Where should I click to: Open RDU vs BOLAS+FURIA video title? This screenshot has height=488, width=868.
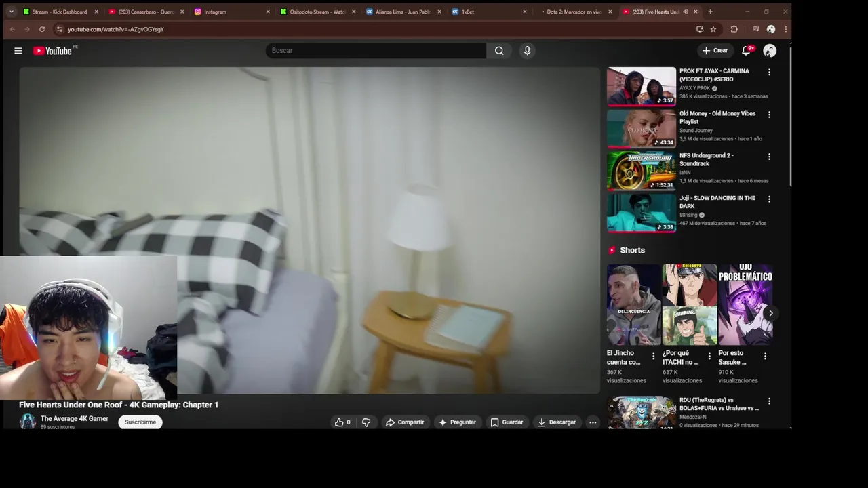pos(719,404)
